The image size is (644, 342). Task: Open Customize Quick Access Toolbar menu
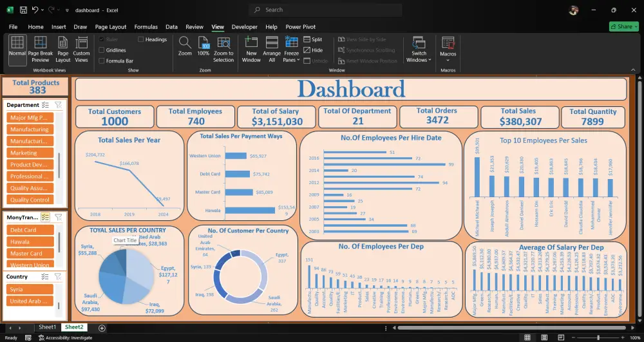(x=68, y=10)
